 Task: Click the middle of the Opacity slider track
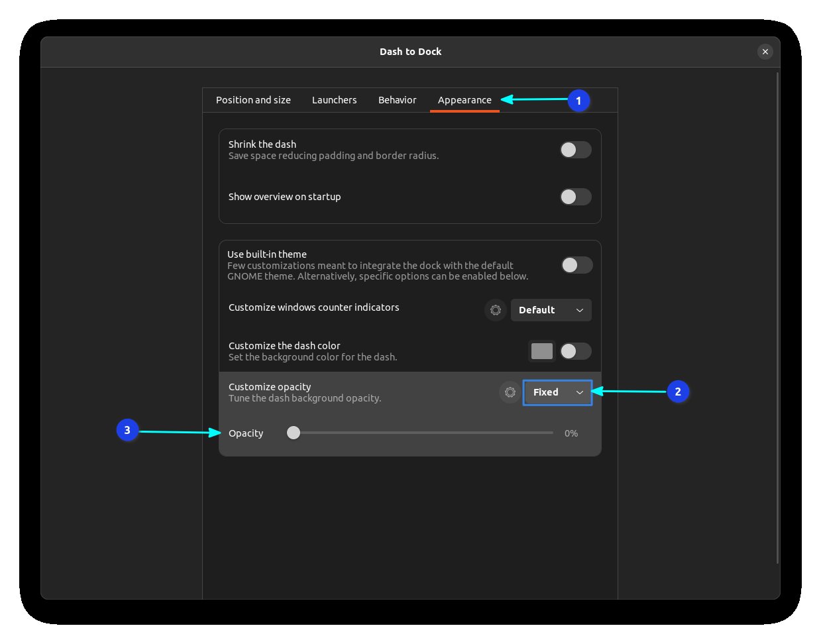click(423, 433)
